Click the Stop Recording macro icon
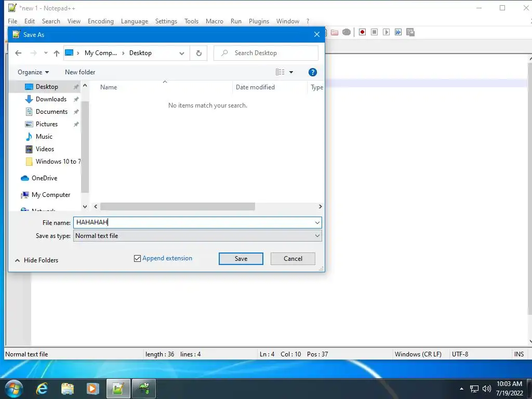This screenshot has height=399, width=532. (x=374, y=32)
